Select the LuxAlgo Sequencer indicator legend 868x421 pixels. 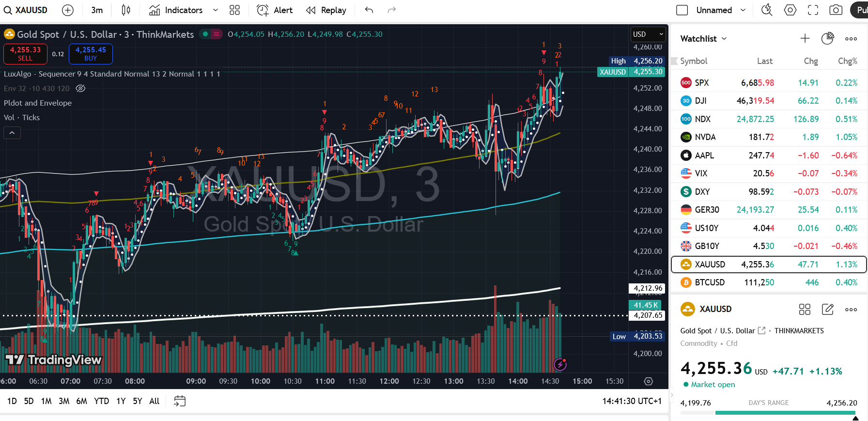[x=112, y=74]
